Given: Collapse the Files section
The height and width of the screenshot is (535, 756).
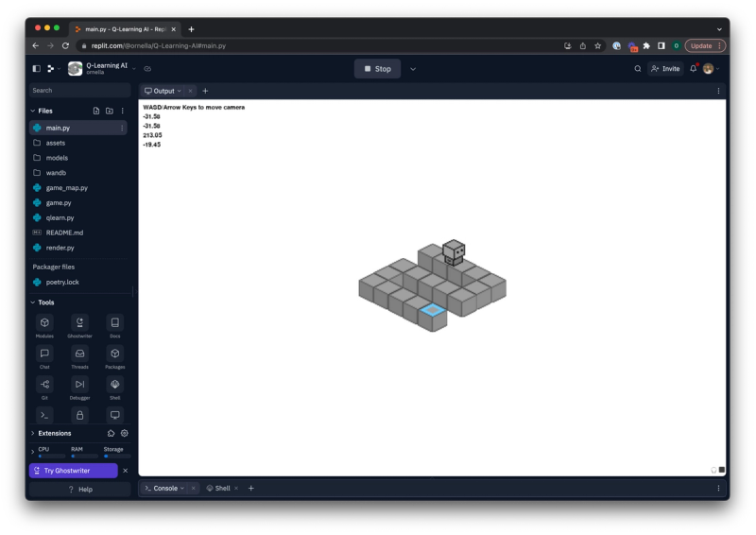Looking at the screenshot, I should click(x=33, y=111).
